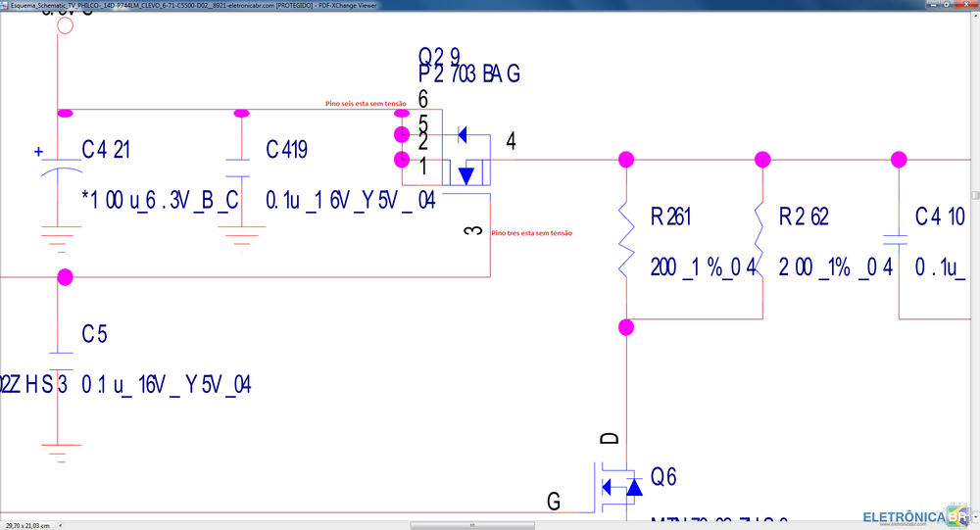This screenshot has height=530, width=980.
Task: Click the Q6 transistor symbol
Action: point(617,487)
